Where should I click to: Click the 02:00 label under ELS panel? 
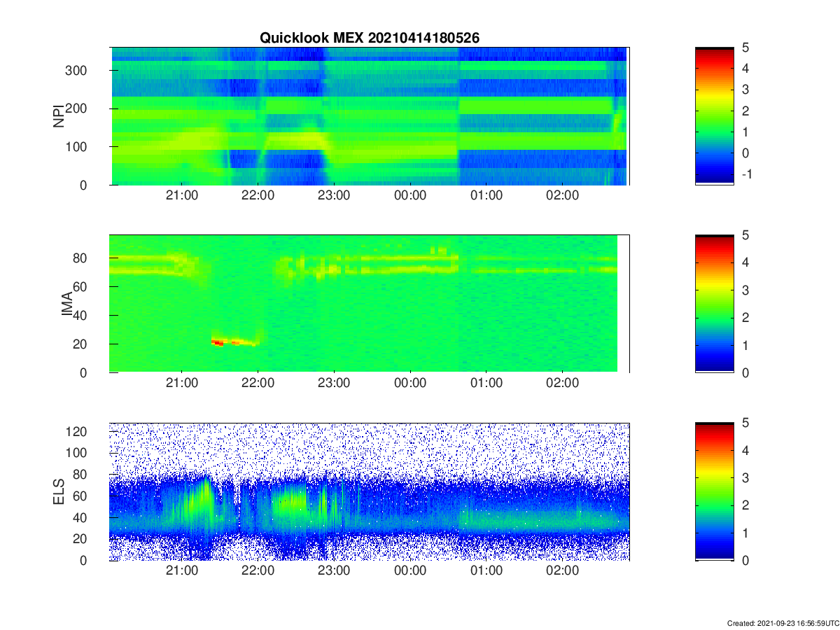[x=563, y=570]
